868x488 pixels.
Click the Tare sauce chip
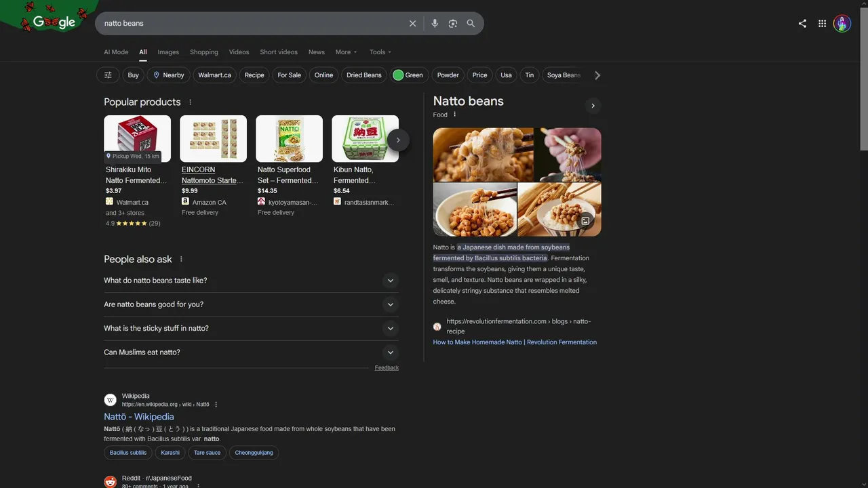207,453
